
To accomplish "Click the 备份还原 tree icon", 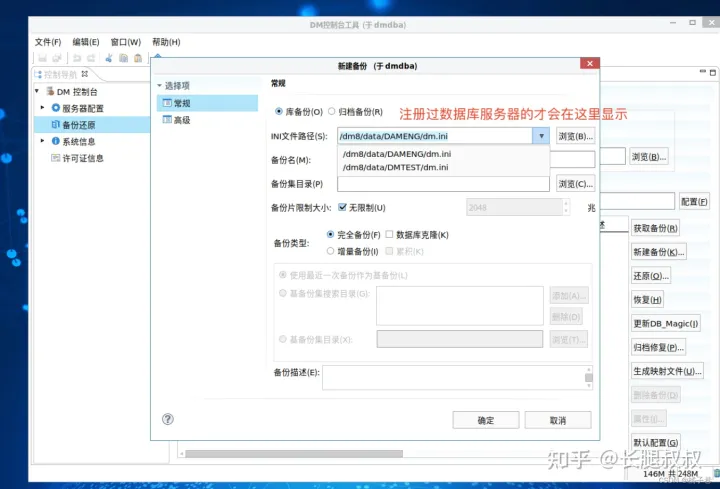I will (56, 124).
